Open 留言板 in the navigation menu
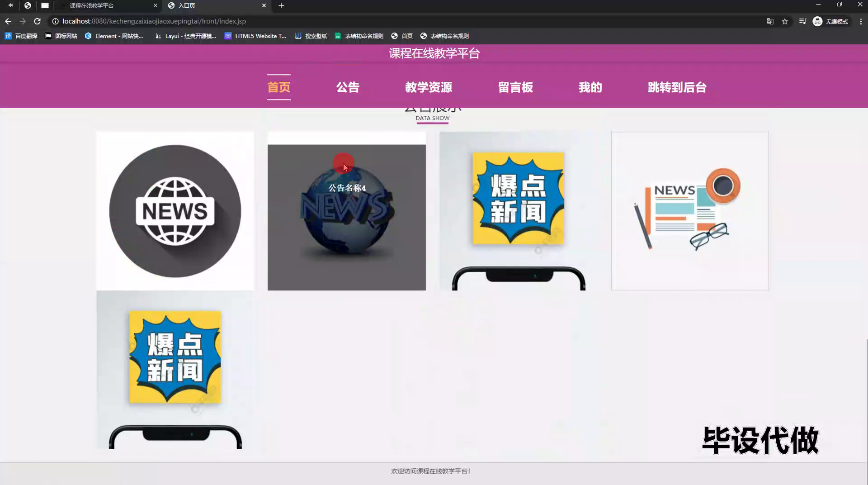868x485 pixels. pyautogui.click(x=515, y=87)
